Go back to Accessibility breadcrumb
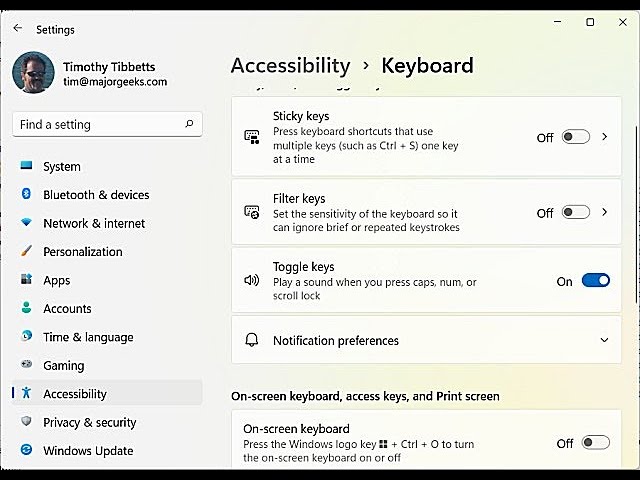 click(290, 66)
